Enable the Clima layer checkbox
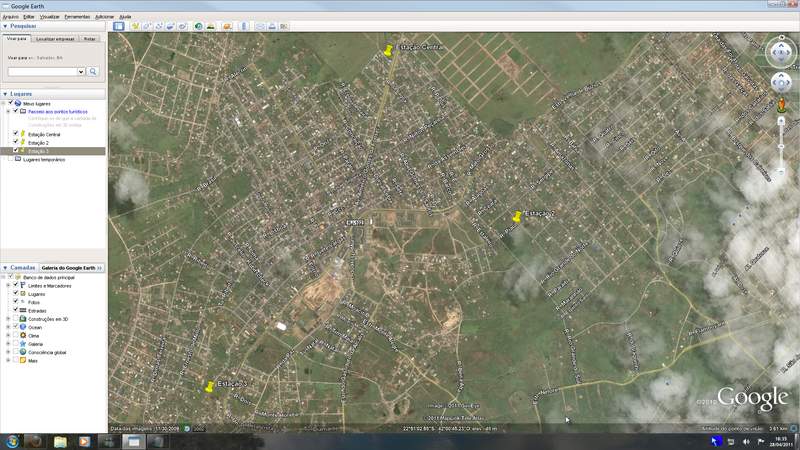The width and height of the screenshot is (800, 450). point(16,335)
